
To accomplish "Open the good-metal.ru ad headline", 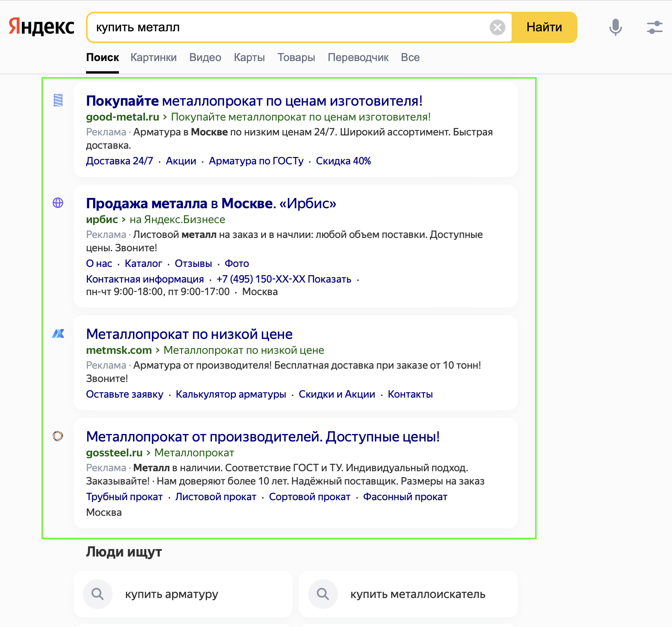I will 254,101.
